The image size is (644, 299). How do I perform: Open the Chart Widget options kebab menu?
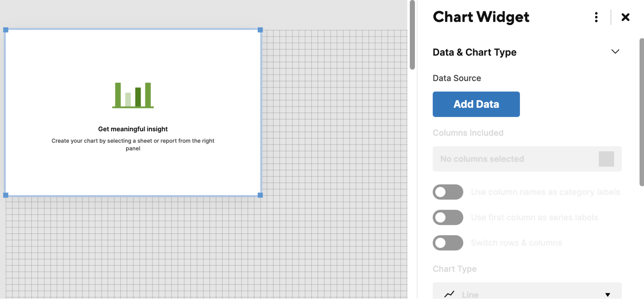click(x=596, y=17)
